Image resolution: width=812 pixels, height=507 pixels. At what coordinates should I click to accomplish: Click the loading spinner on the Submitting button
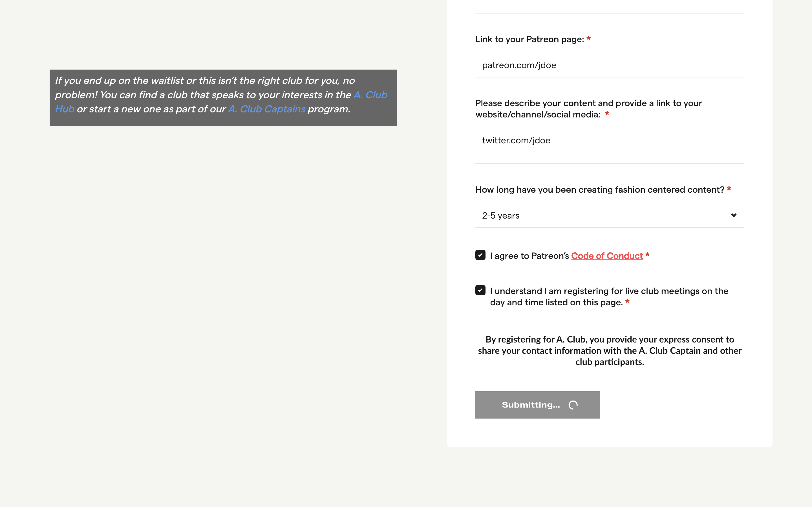pos(573,405)
